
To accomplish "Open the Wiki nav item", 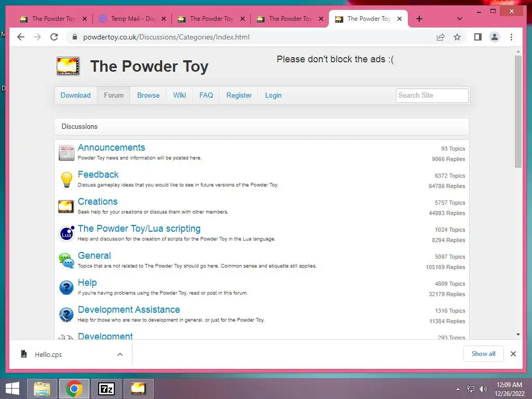I will [x=179, y=96].
